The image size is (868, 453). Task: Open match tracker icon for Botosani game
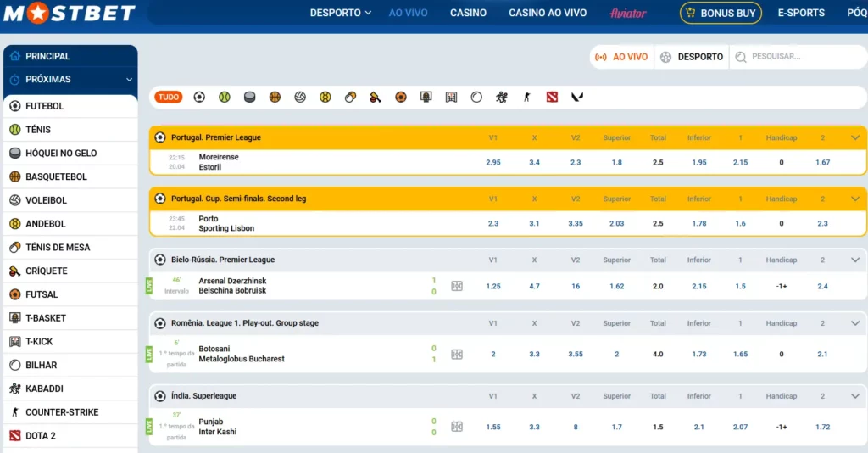(x=457, y=355)
